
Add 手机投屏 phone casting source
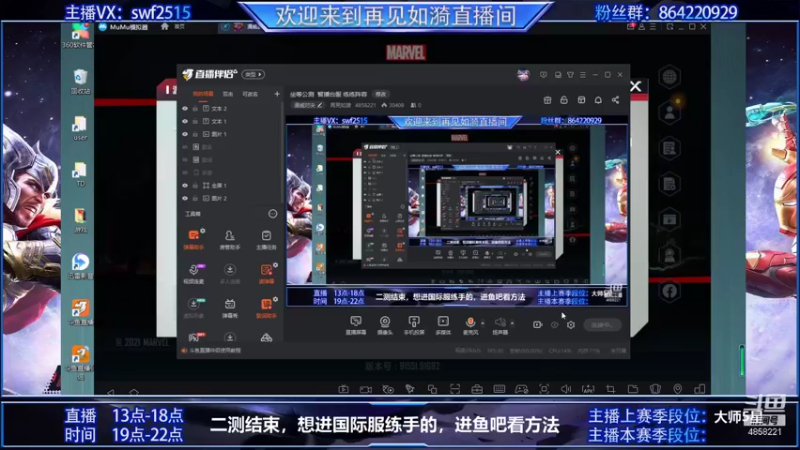[x=414, y=325]
